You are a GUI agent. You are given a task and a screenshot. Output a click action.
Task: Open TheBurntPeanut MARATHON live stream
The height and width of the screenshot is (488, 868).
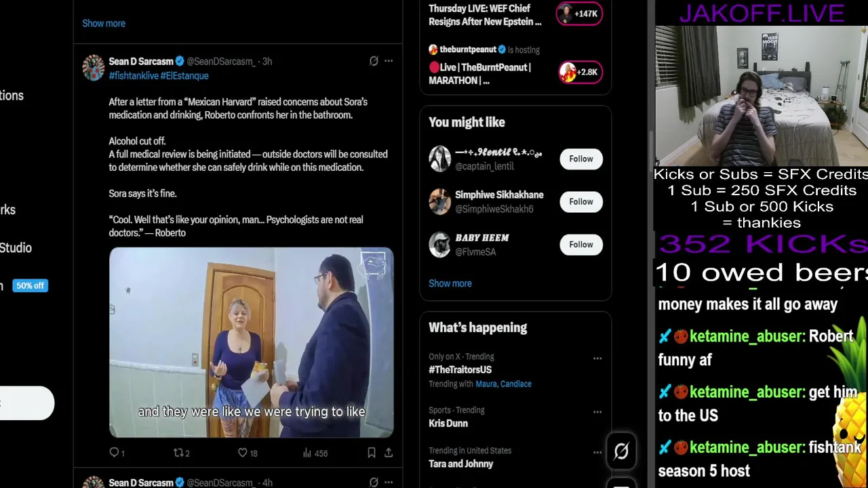pyautogui.click(x=480, y=74)
